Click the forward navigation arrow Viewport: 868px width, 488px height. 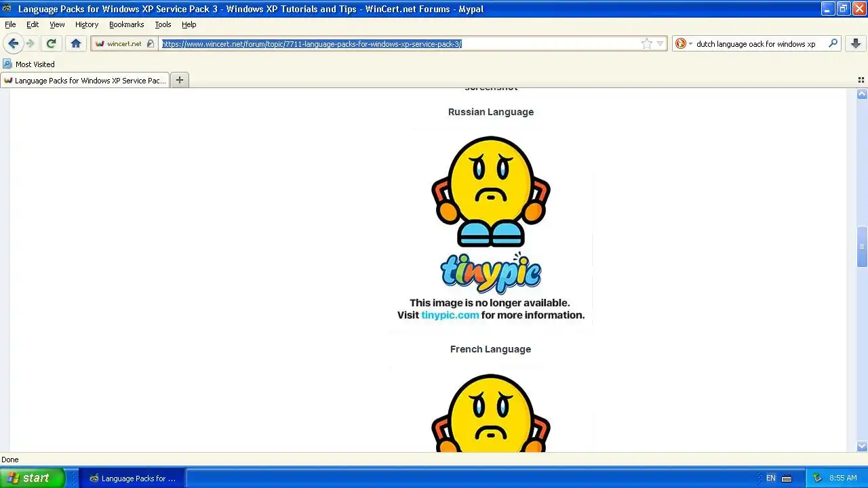[31, 43]
